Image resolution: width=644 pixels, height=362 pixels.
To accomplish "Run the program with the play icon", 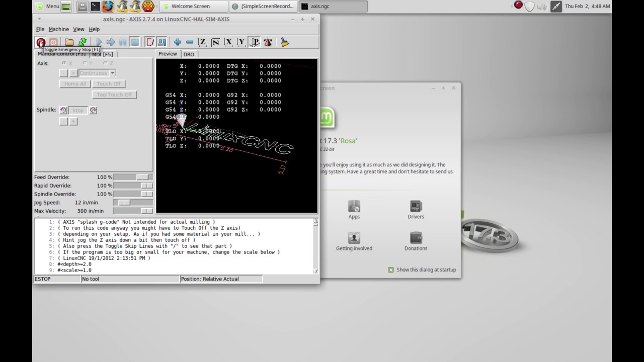I will tap(99, 42).
